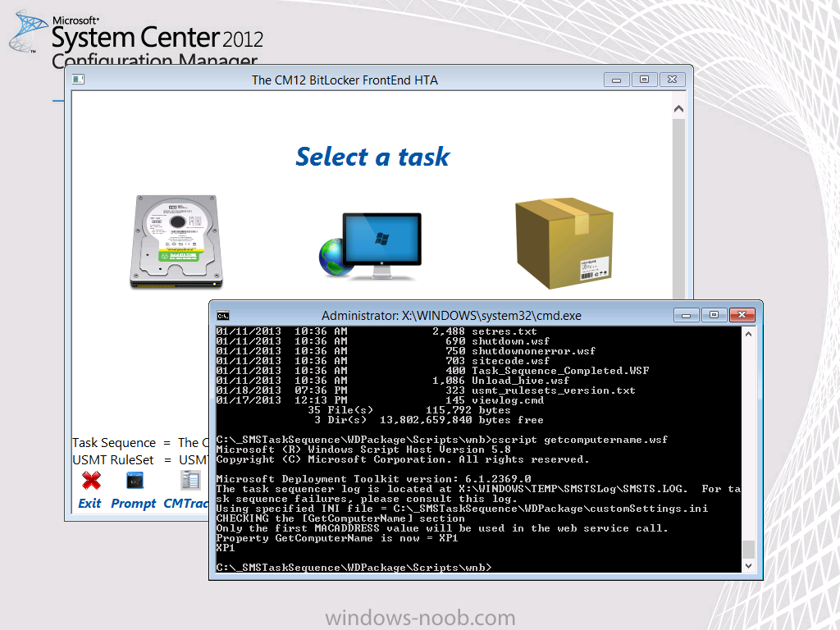
Task: Close the BitLocker FrontEnd HTA window
Action: click(x=673, y=80)
